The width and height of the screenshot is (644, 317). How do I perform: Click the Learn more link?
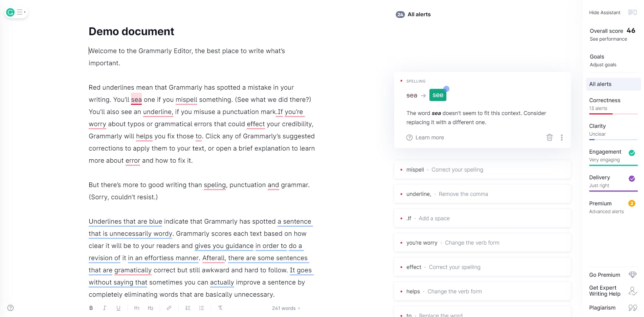429,137
